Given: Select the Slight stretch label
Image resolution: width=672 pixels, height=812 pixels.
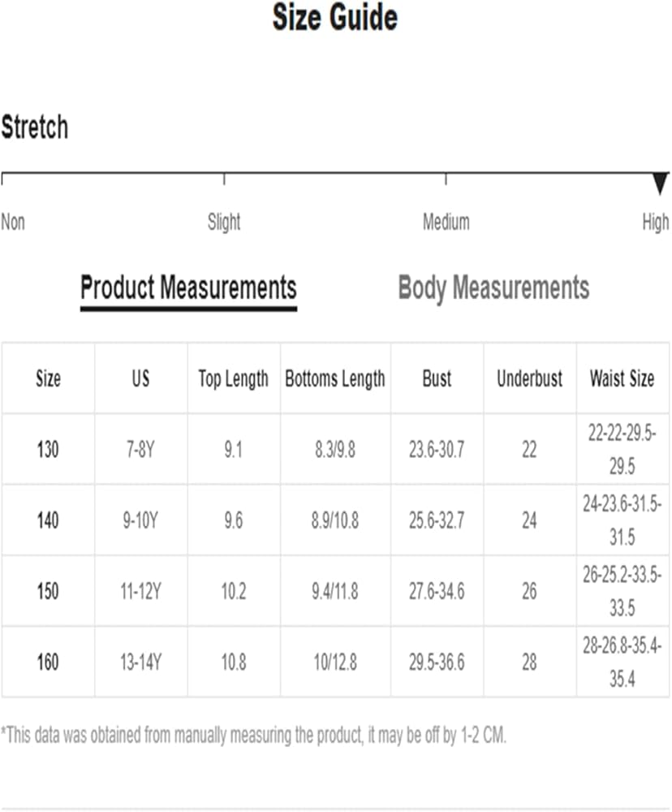Looking at the screenshot, I should tap(224, 222).
